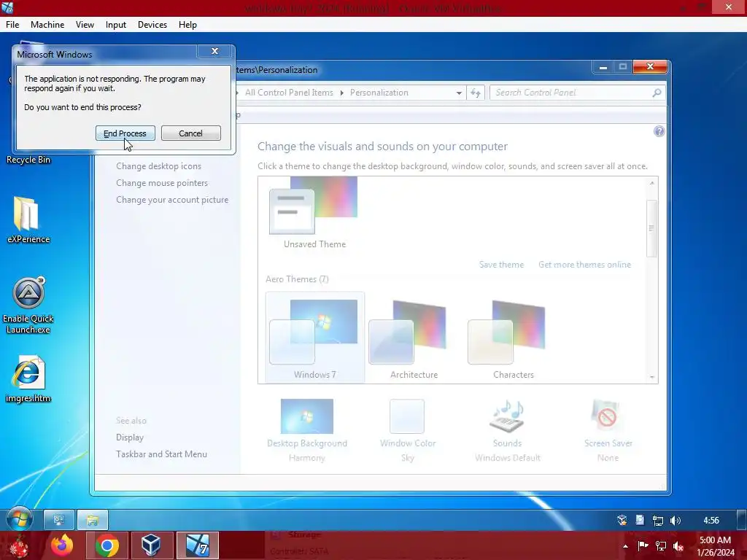This screenshot has height=560, width=747.
Task: Open the Taskbar and Start Menu link
Action: (x=161, y=454)
